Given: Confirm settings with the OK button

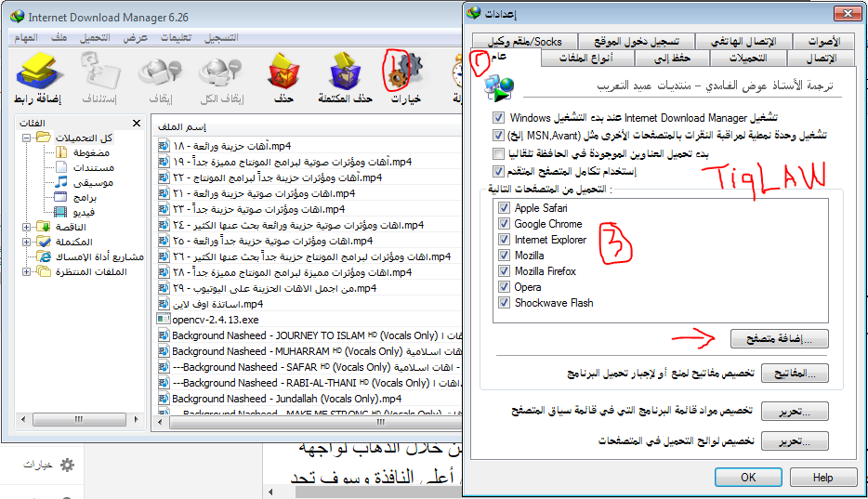Looking at the screenshot, I should tap(748, 478).
